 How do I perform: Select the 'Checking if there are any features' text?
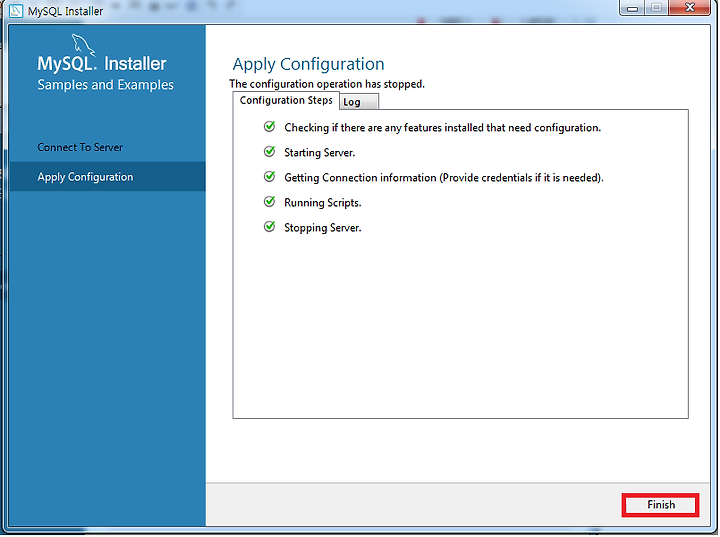tap(443, 128)
